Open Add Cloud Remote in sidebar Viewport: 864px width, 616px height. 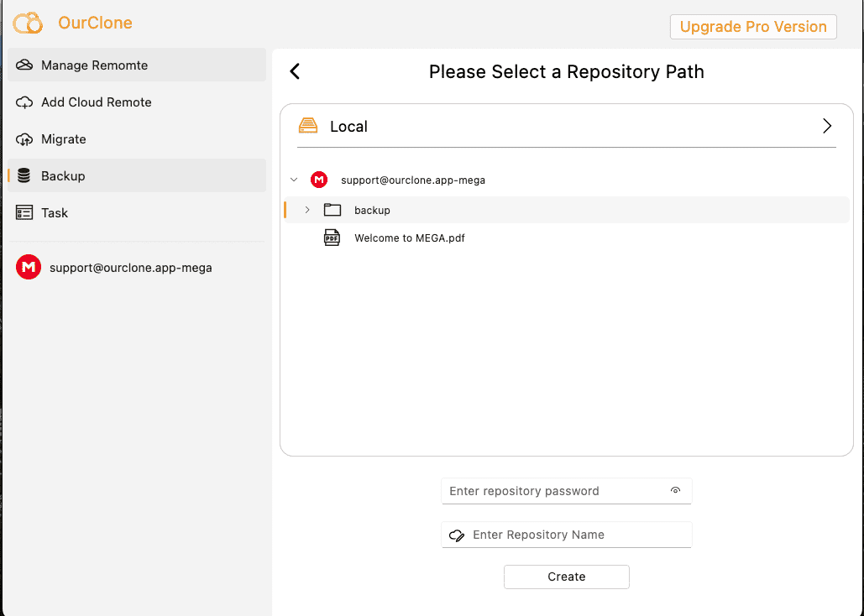(x=137, y=102)
